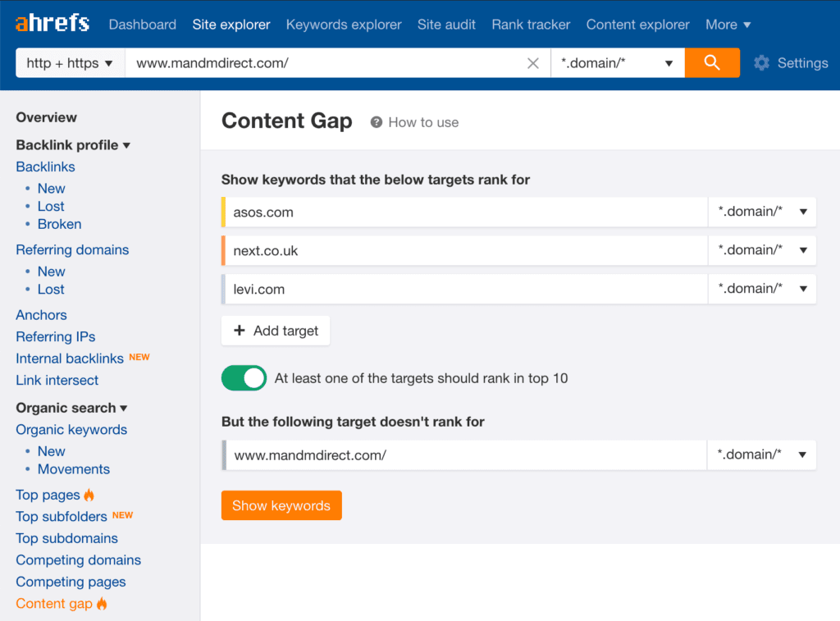Open Lost under Referring domains
The height and width of the screenshot is (621, 840).
click(x=51, y=290)
